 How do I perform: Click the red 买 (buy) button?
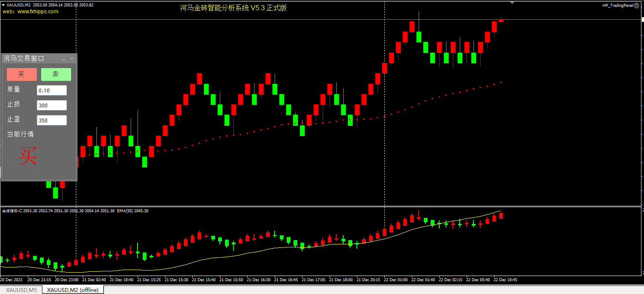pos(21,74)
